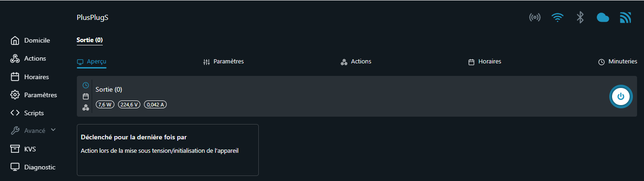644x181 pixels.
Task: Click the calendar icon in the Sortie card
Action: click(x=86, y=97)
